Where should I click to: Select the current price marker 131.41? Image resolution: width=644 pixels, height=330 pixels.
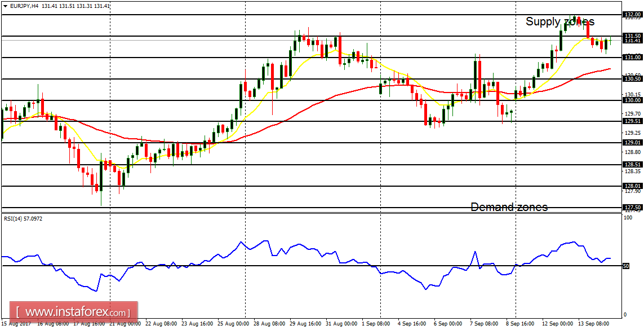(x=632, y=40)
